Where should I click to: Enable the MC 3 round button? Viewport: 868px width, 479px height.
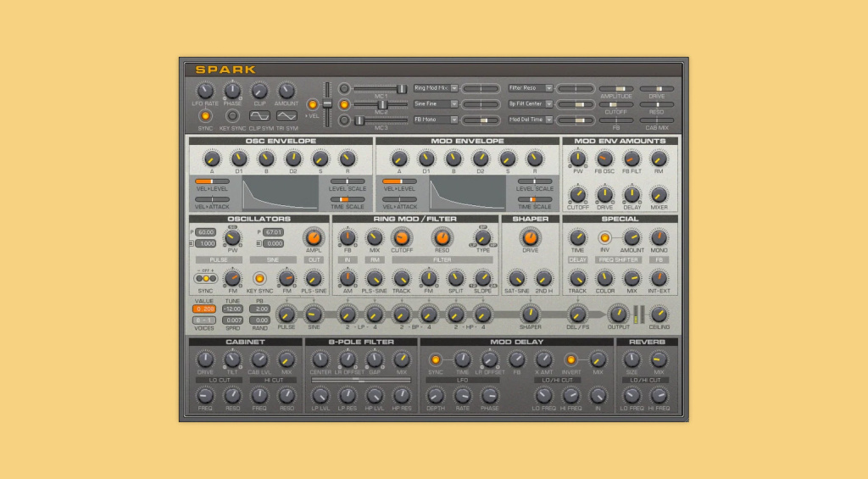(344, 120)
